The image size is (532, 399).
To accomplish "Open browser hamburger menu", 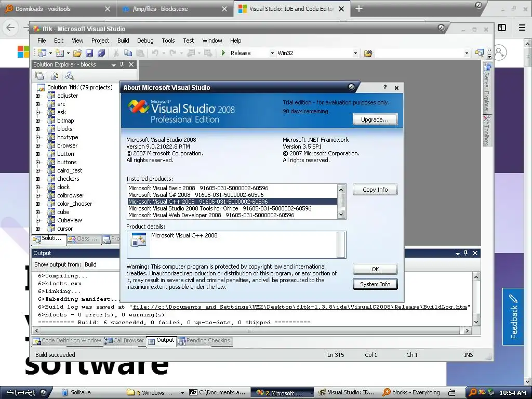I will [x=522, y=28].
